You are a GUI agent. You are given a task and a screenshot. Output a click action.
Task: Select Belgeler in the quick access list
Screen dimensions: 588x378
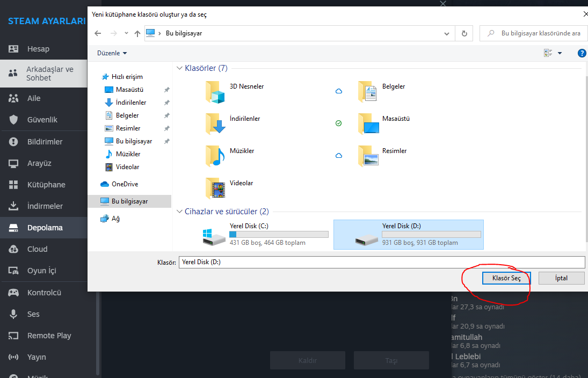(127, 115)
